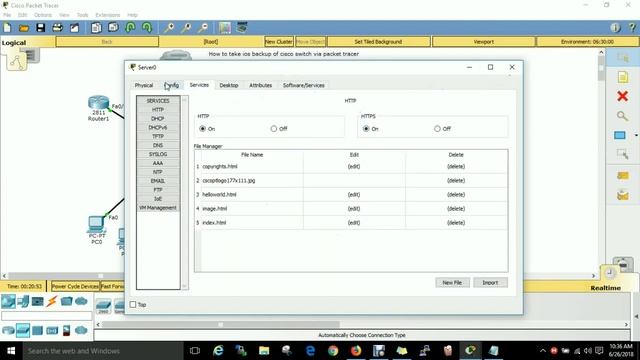
Task: Click the Zoom In magnifier icon
Action: 169,28
